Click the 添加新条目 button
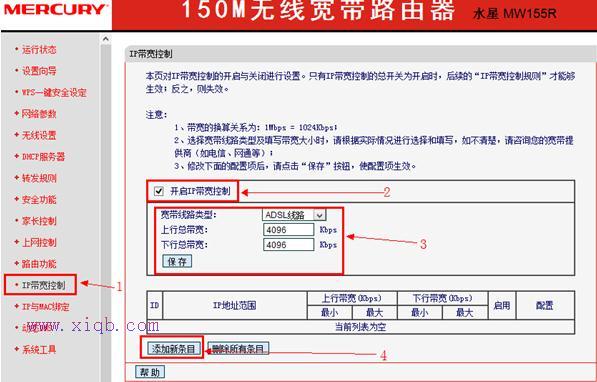597x382 pixels. tap(174, 348)
